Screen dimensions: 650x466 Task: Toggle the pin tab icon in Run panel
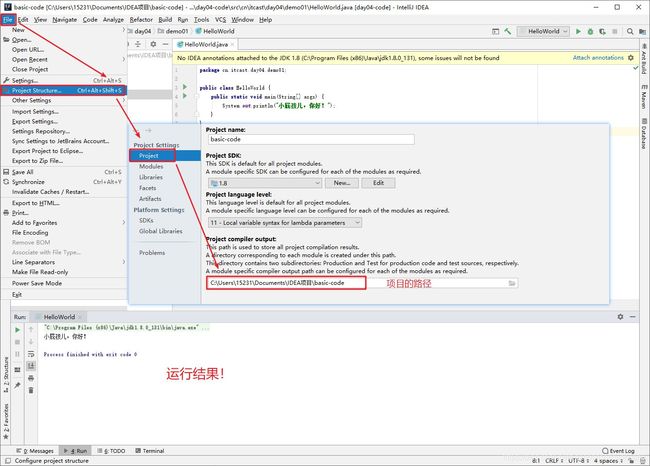(x=17, y=386)
